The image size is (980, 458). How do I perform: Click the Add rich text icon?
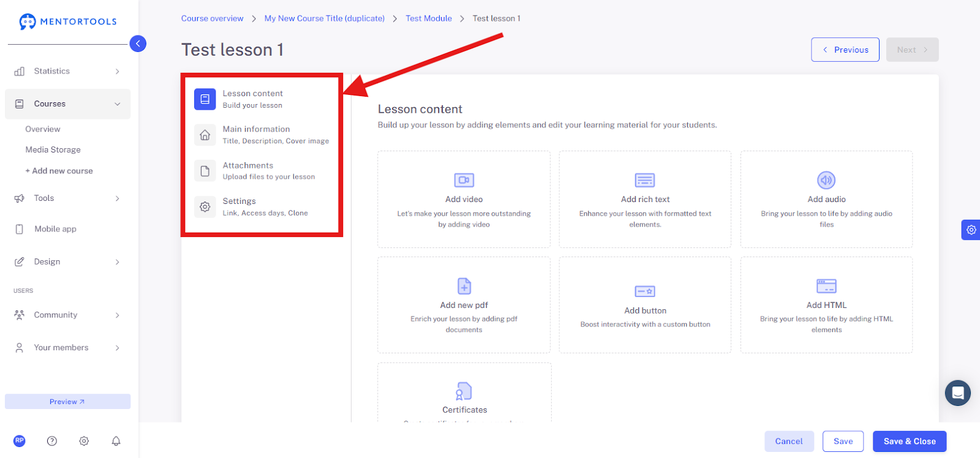(x=645, y=180)
